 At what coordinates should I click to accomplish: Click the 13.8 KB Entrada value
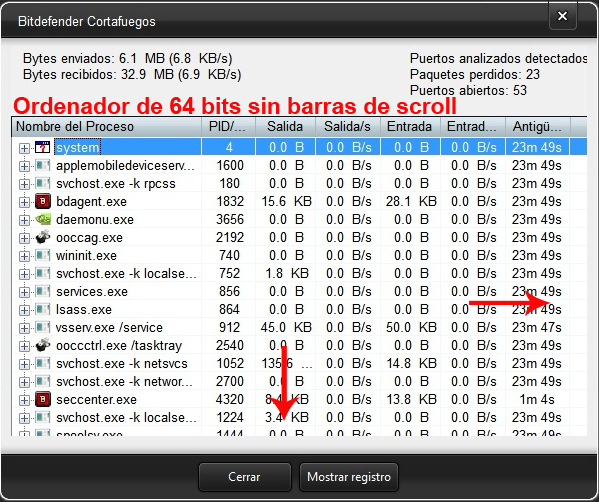tap(411, 400)
